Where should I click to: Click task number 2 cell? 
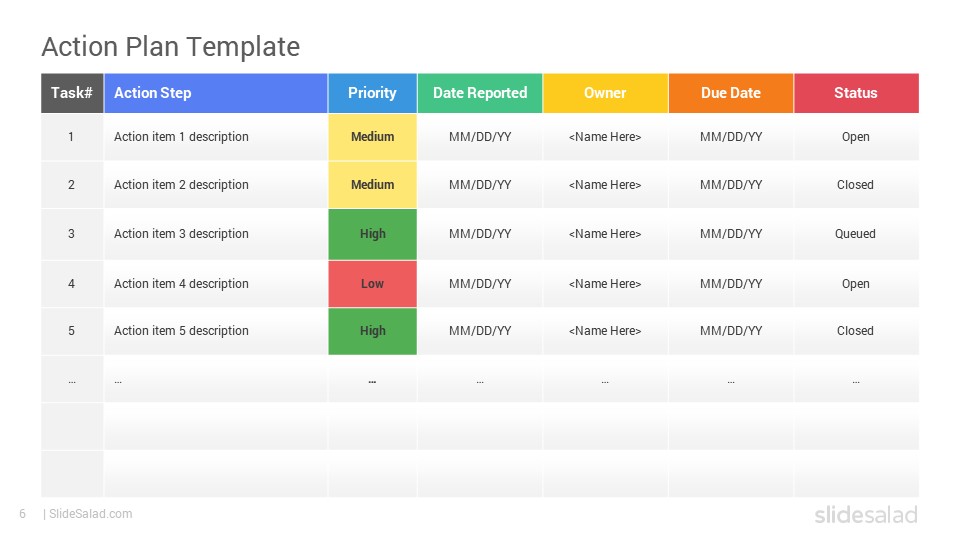(x=72, y=185)
